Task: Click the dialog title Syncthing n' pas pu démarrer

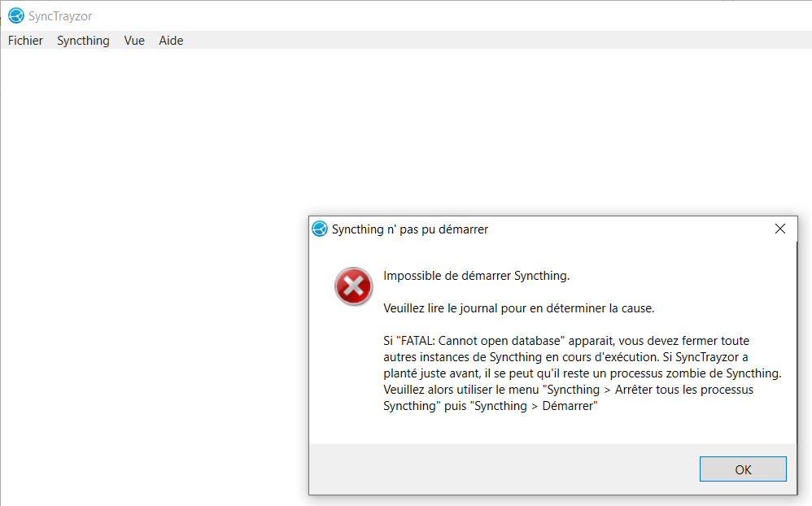Action: click(x=410, y=229)
